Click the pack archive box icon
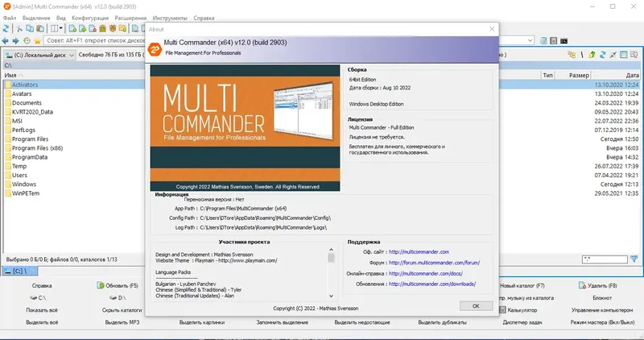The width and height of the screenshot is (644, 340). pos(102,28)
